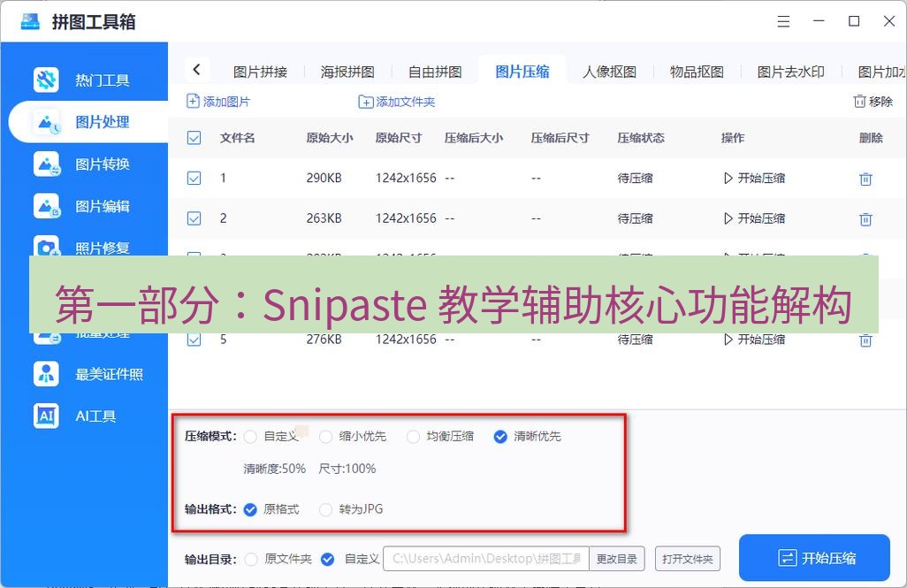Click 待压缩 status in row 5
907x588 pixels.
pyautogui.click(x=635, y=340)
